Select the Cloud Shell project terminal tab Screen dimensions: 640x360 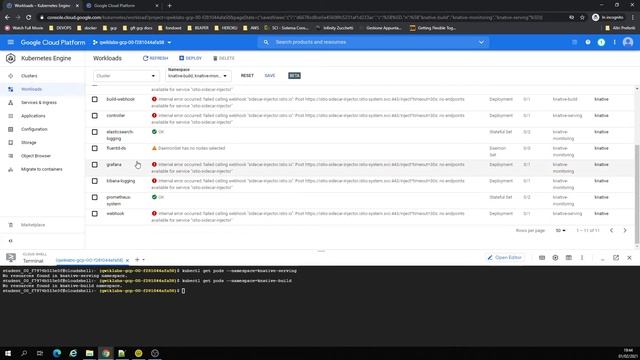(89, 260)
